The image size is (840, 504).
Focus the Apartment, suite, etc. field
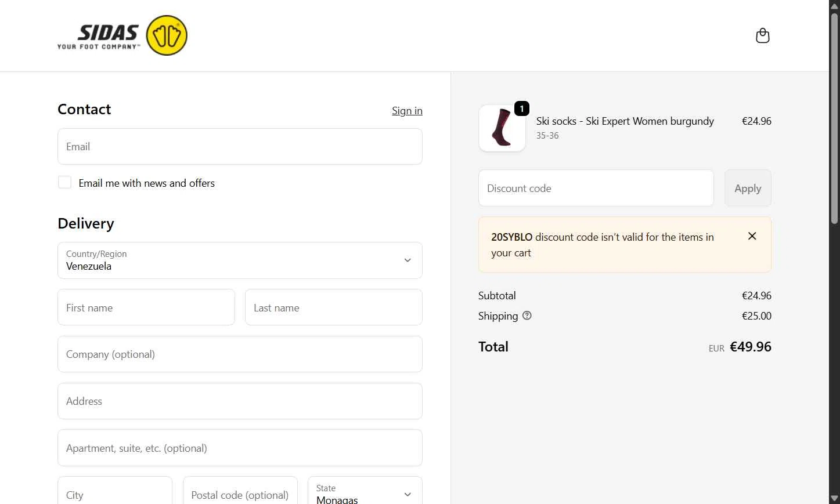pos(240,448)
